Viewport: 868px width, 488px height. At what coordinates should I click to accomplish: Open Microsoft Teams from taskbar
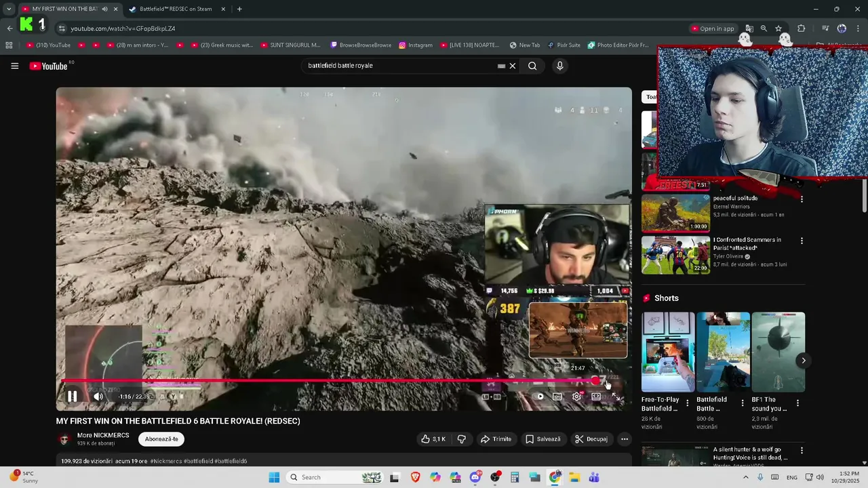click(594, 477)
